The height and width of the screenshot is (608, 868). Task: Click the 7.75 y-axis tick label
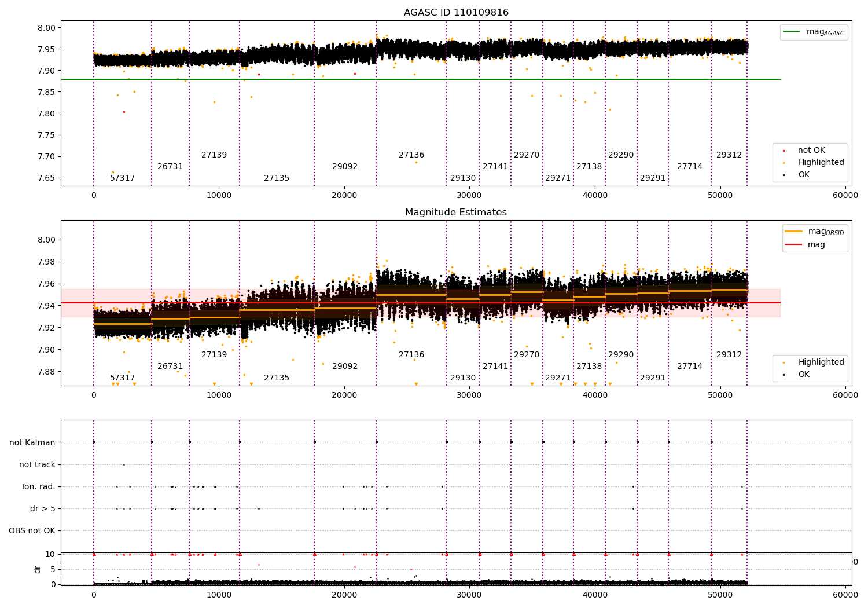(46, 135)
